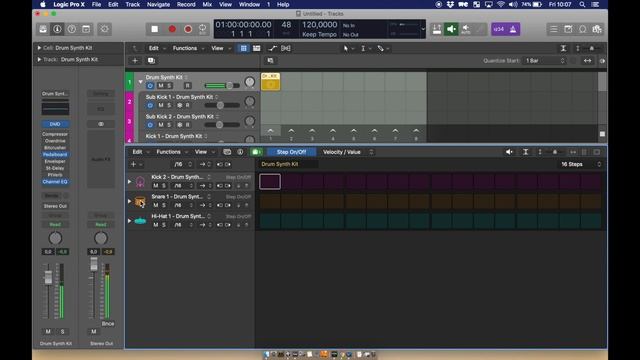
Task: Adjust Drum Synth Kit track volume slider
Action: pos(222,85)
